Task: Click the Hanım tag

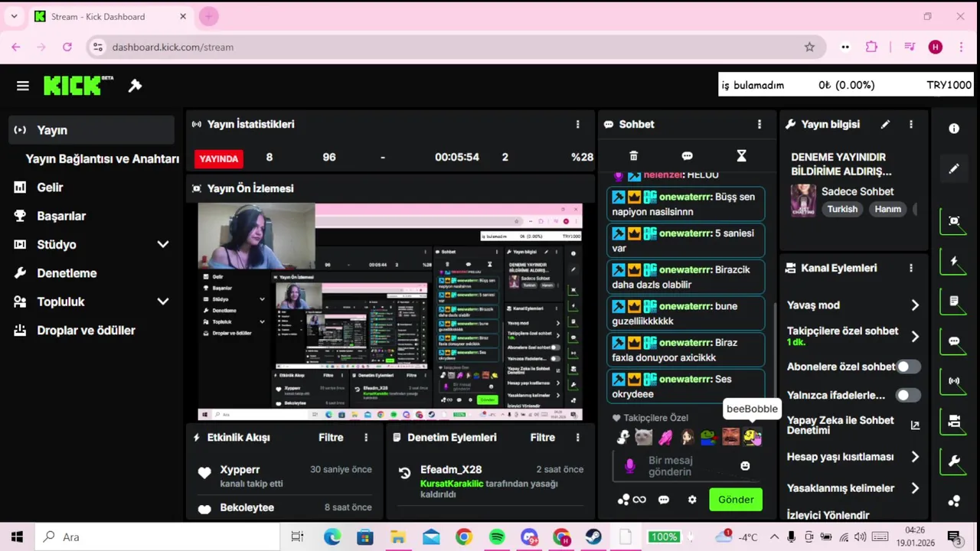Action: [888, 209]
